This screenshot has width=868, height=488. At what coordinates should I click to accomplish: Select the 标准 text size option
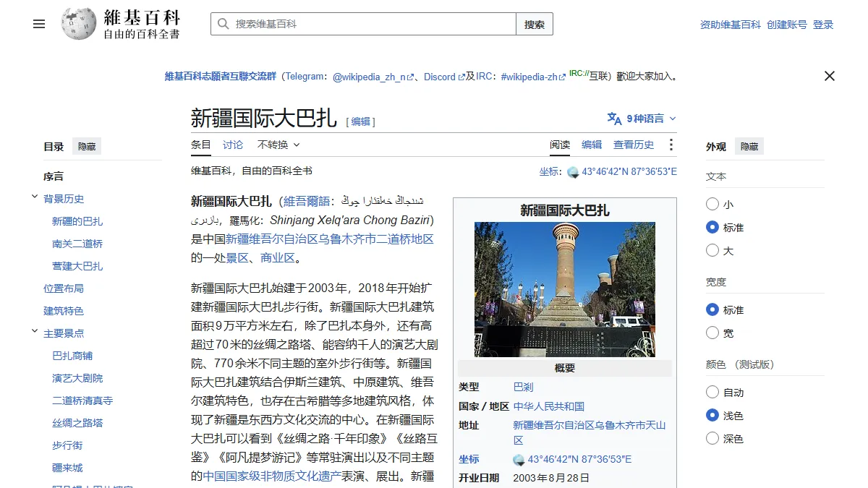pos(712,228)
